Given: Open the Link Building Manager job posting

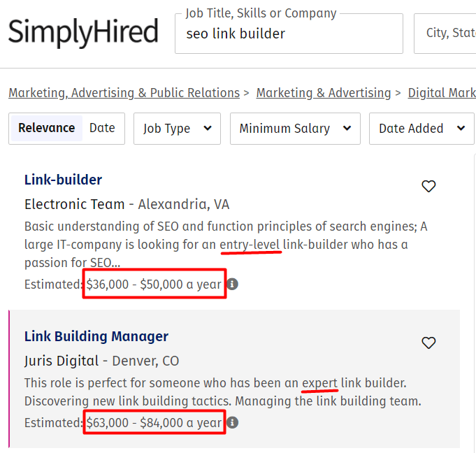Looking at the screenshot, I should pyautogui.click(x=96, y=336).
